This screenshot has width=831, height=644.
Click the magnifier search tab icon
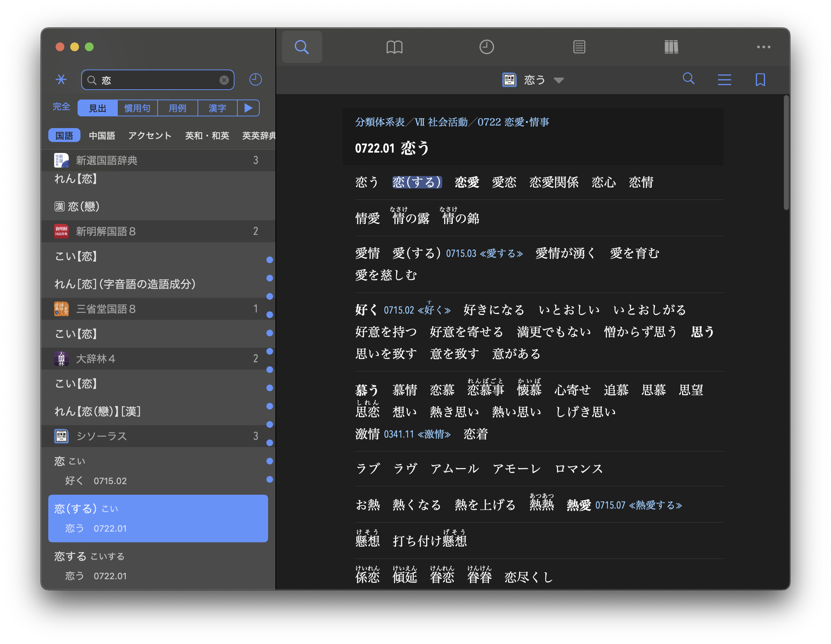coord(302,47)
